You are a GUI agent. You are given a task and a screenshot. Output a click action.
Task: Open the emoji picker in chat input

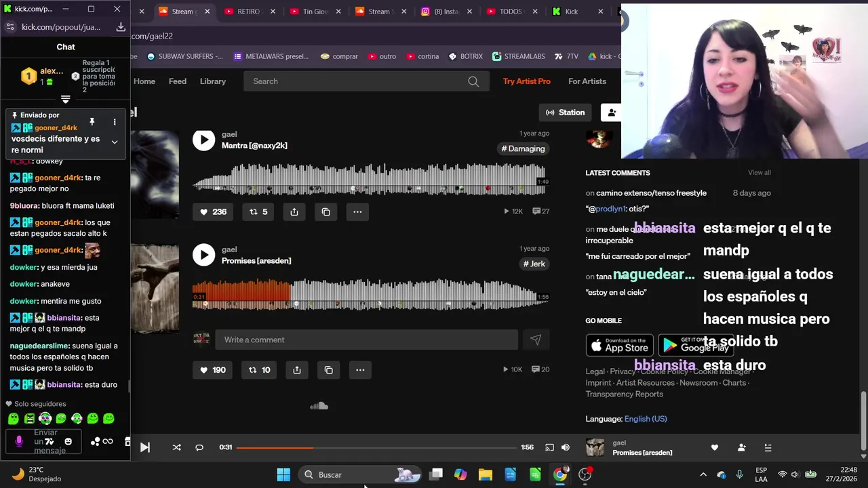[68, 442]
